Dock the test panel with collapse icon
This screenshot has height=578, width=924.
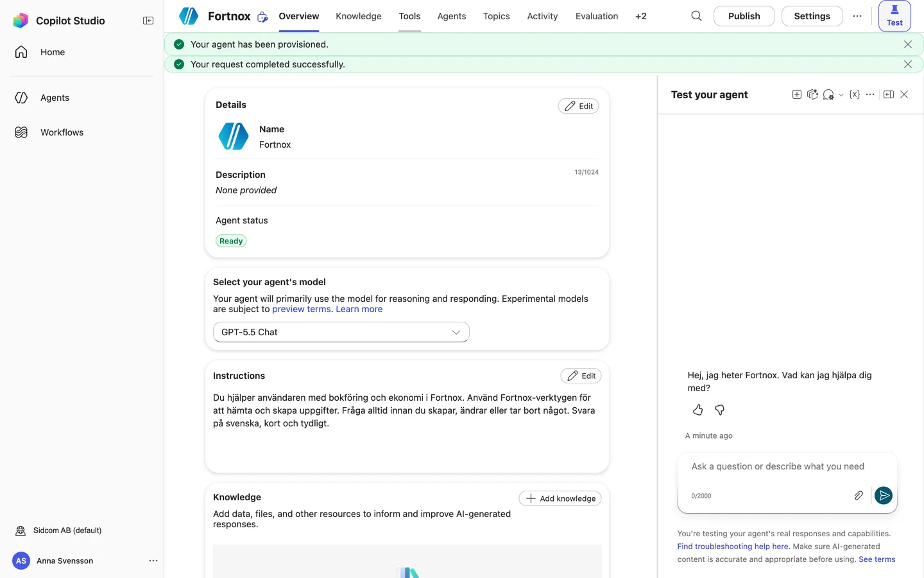(889, 94)
